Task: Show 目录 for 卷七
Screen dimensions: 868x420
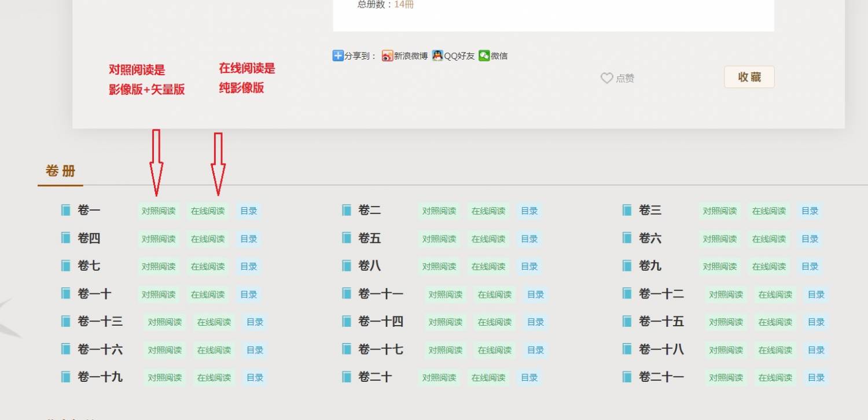Action: click(x=248, y=267)
